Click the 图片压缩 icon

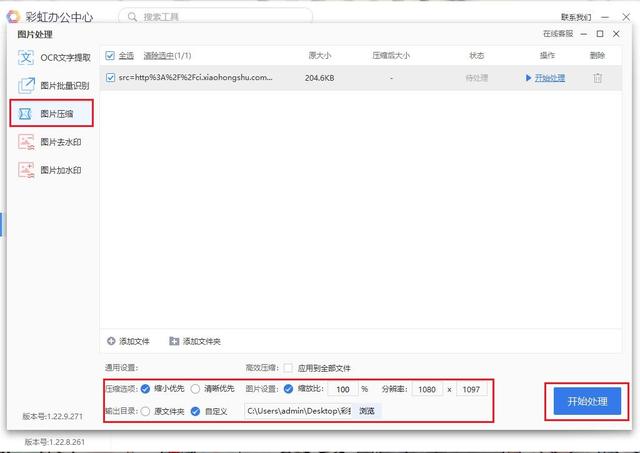25,114
